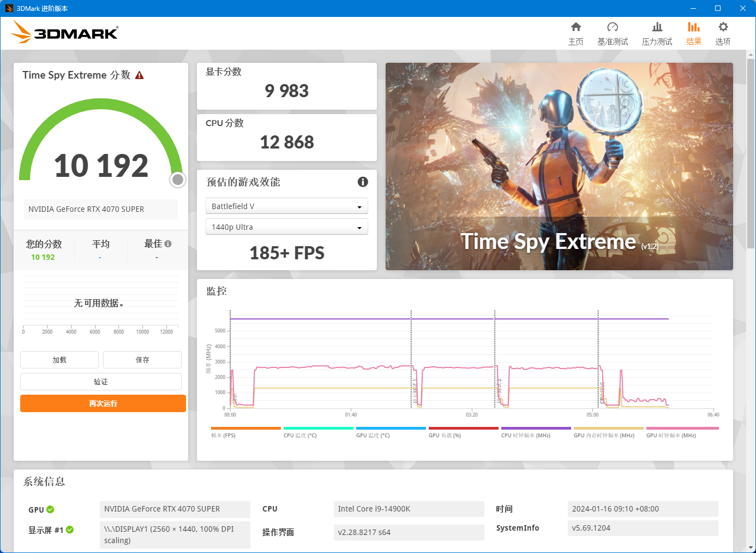Click the DISPLAY1 2560 × 1440 value
This screenshot has height=553, width=756.
[175, 534]
